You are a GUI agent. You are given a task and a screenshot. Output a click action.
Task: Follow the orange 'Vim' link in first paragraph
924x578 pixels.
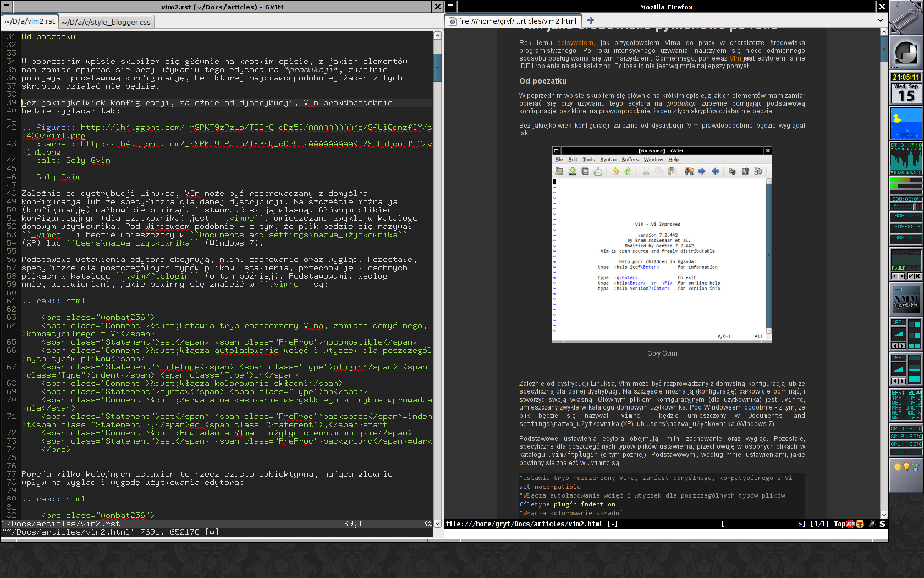point(735,58)
